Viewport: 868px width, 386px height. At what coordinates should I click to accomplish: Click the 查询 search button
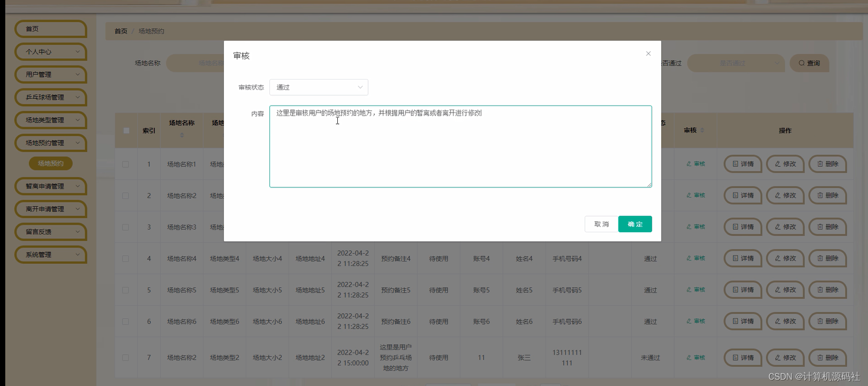tap(809, 63)
